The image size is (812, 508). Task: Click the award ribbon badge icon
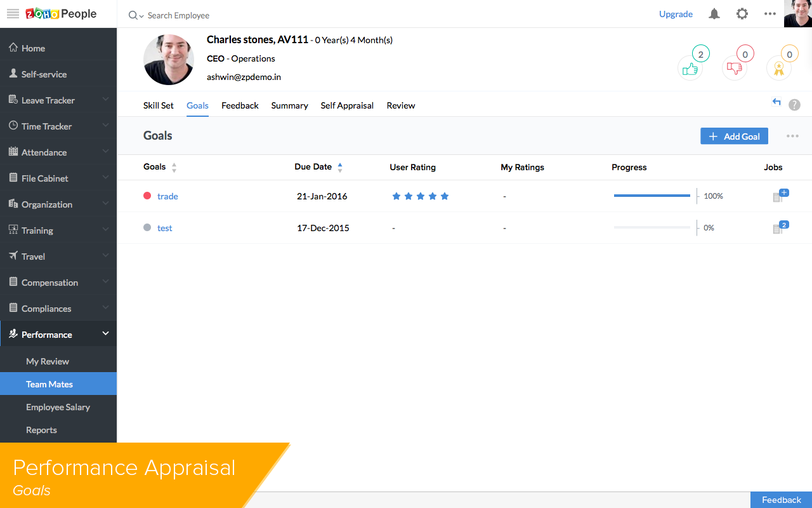coord(779,69)
